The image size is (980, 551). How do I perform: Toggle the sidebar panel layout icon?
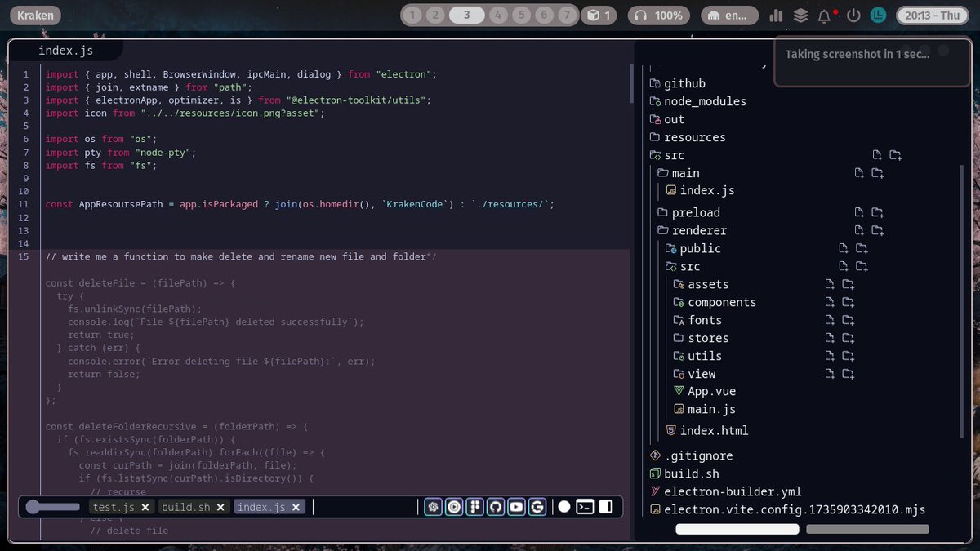click(x=606, y=507)
